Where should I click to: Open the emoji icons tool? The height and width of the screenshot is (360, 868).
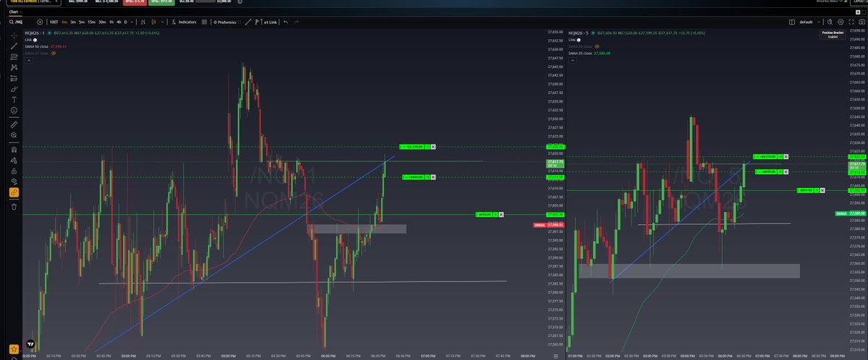point(14,110)
